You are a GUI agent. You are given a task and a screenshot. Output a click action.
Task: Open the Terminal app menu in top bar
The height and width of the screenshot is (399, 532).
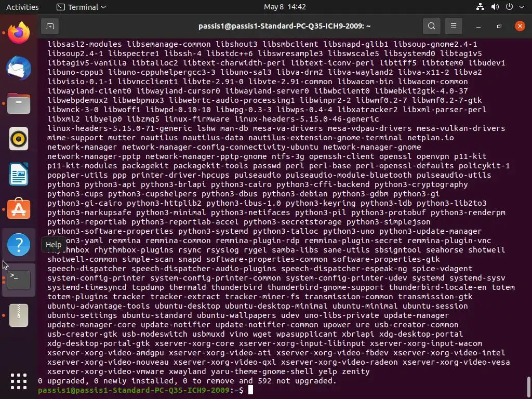82,7
